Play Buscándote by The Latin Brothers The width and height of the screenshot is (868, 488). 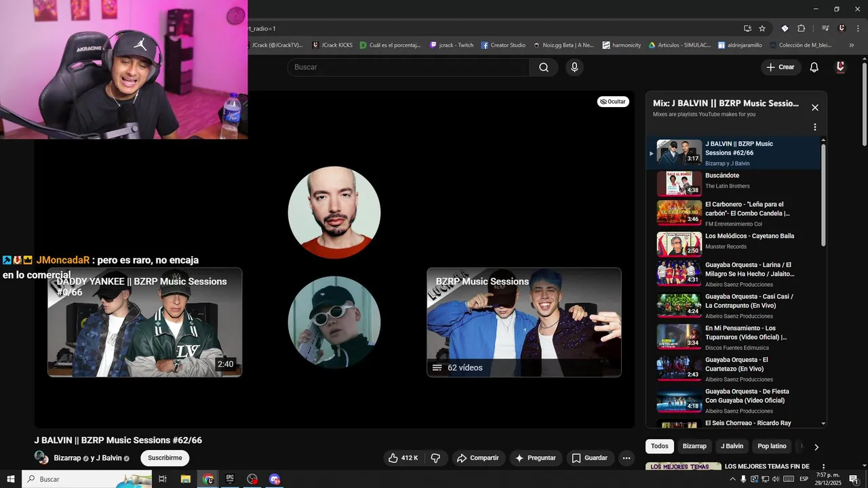click(x=734, y=183)
